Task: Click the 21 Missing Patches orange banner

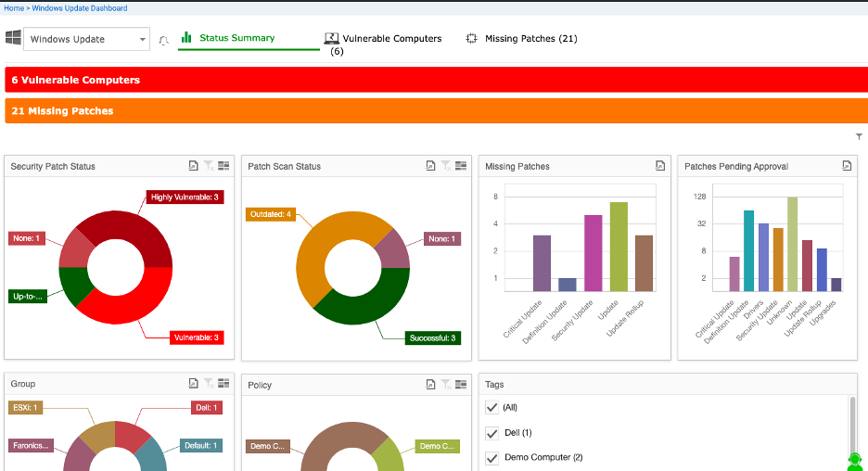Action: 436,110
